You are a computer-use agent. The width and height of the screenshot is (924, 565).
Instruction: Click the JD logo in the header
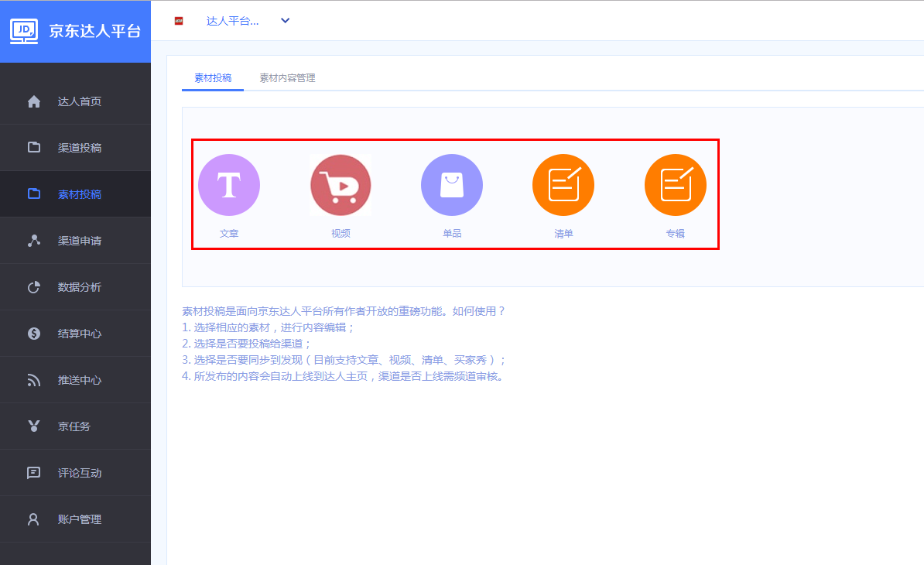click(x=24, y=30)
